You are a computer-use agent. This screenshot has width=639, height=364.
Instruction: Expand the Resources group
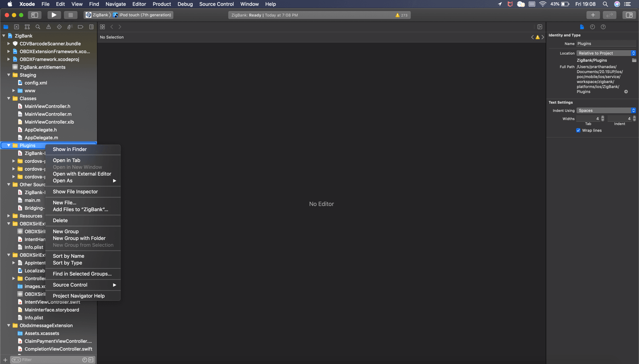(8, 216)
